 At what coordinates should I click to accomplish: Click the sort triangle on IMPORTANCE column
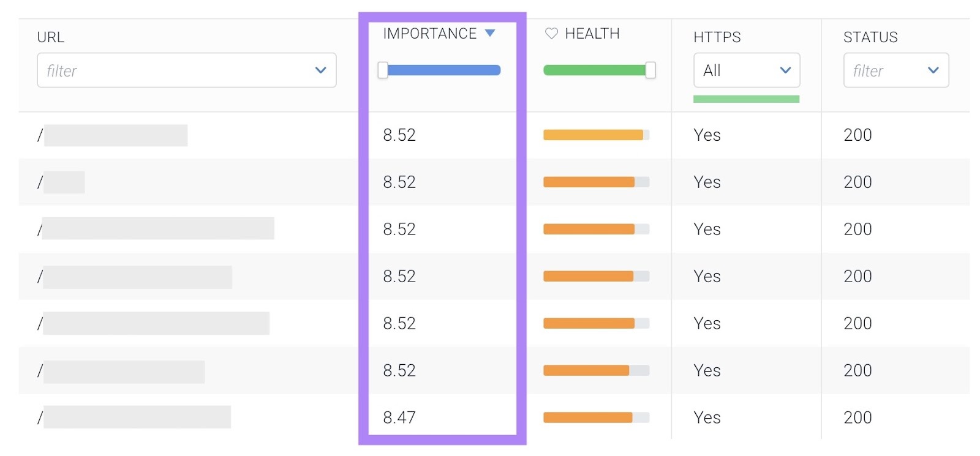(x=490, y=34)
